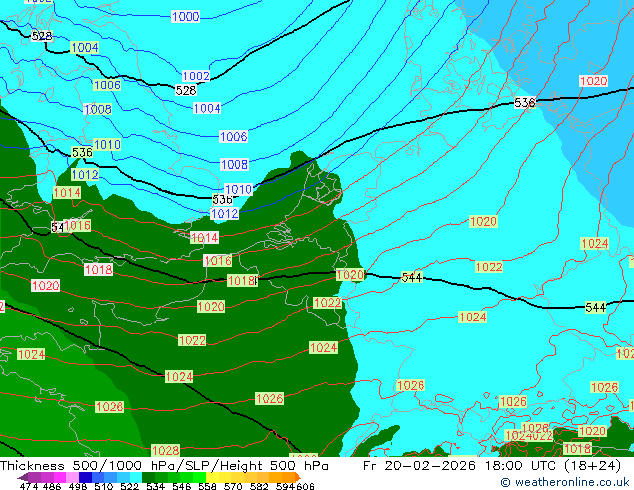Image resolution: width=634 pixels, height=490 pixels.
Task: Click the 546 legend value
Action: (181, 486)
